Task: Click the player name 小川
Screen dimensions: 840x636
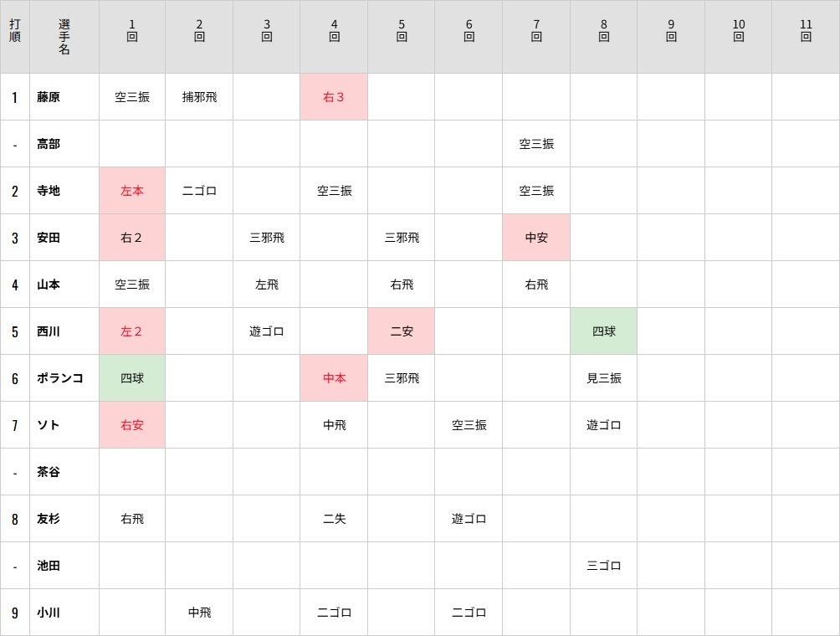Action: [x=49, y=613]
